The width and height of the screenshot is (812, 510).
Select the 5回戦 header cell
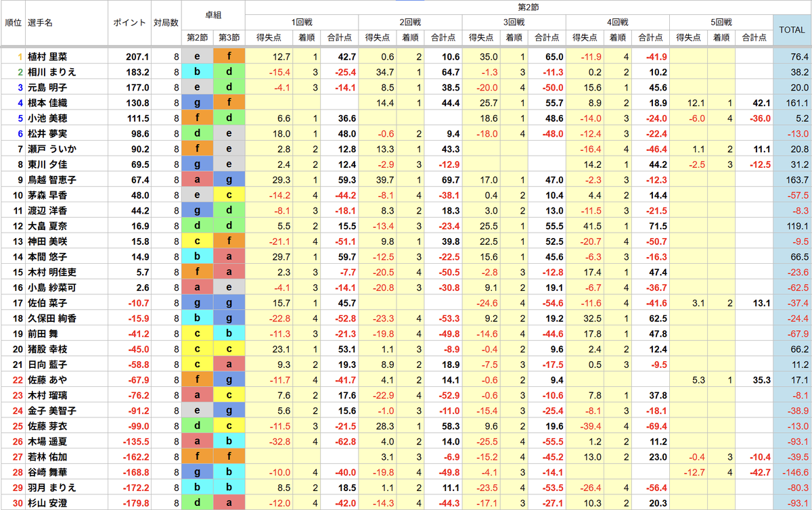click(721, 22)
